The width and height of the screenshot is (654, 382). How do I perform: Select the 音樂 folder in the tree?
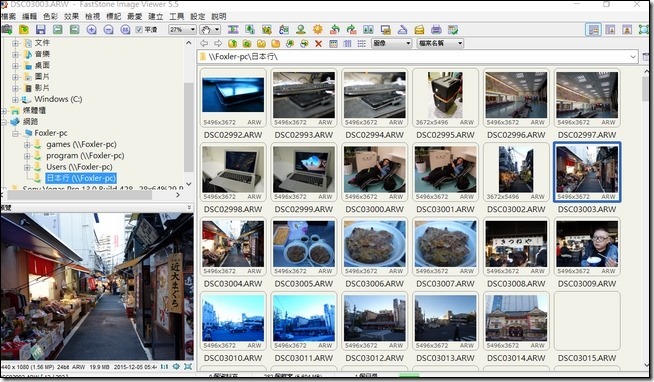tap(43, 54)
